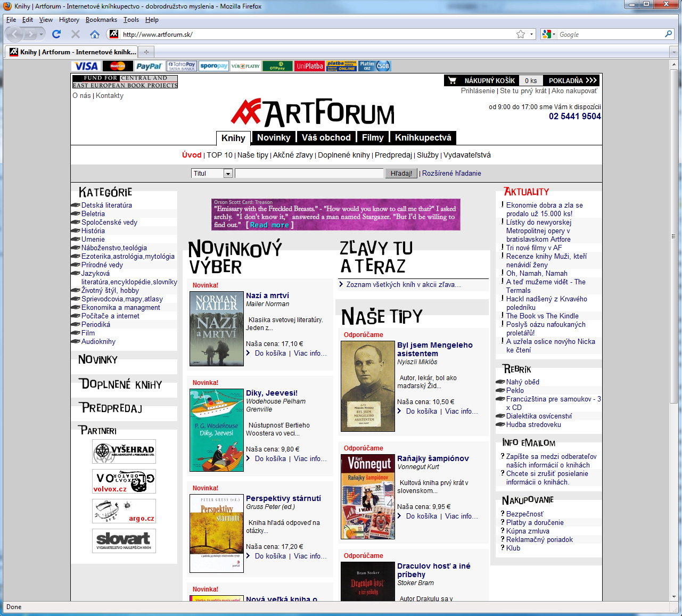Click the sporopay payment logo

(213, 66)
